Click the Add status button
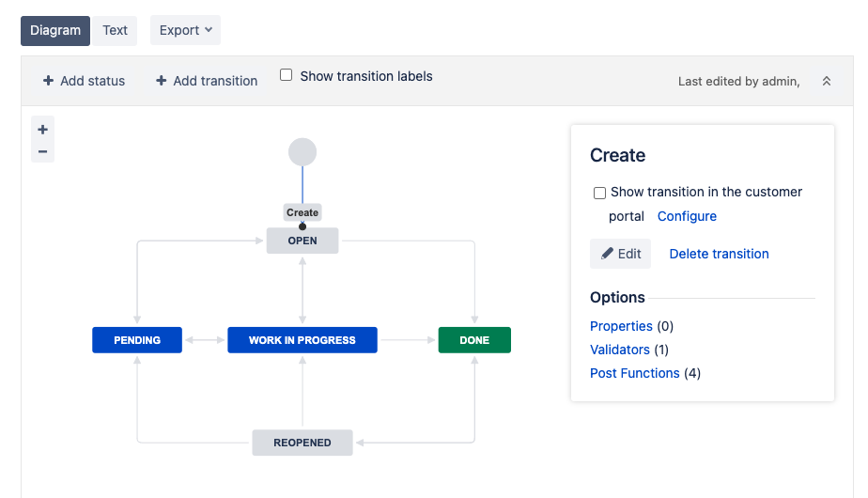868x498 pixels. [84, 81]
